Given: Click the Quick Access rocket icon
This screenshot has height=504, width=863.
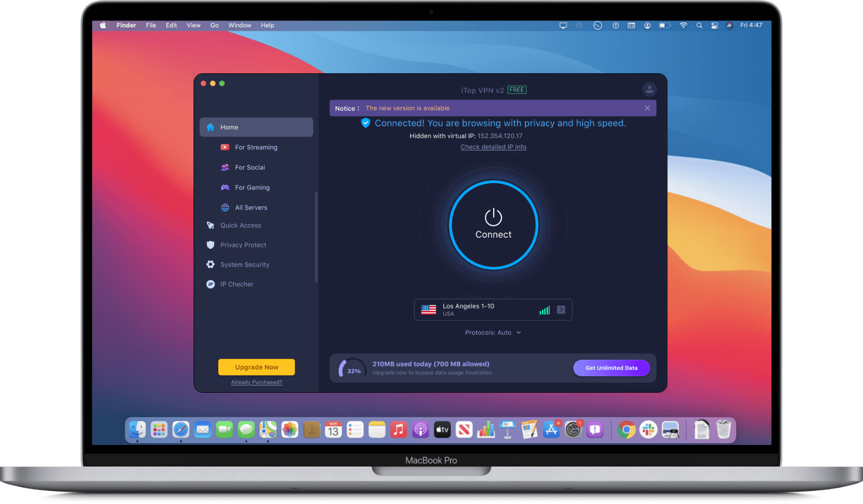Looking at the screenshot, I should point(211,225).
